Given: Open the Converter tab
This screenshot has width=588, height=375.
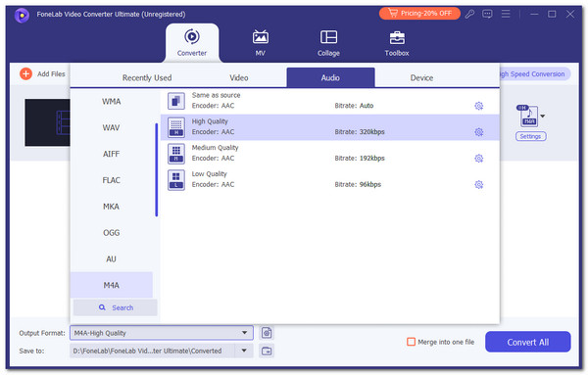Looking at the screenshot, I should point(192,43).
